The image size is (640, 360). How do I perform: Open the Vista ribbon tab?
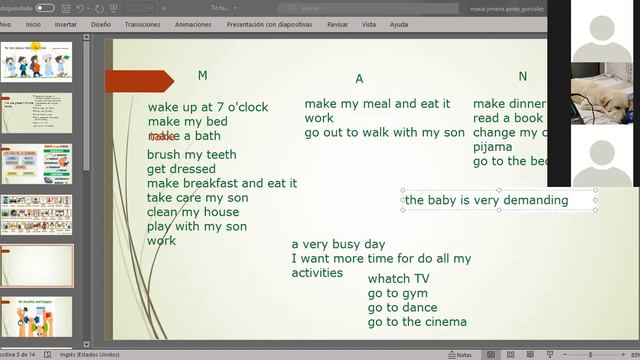click(369, 24)
